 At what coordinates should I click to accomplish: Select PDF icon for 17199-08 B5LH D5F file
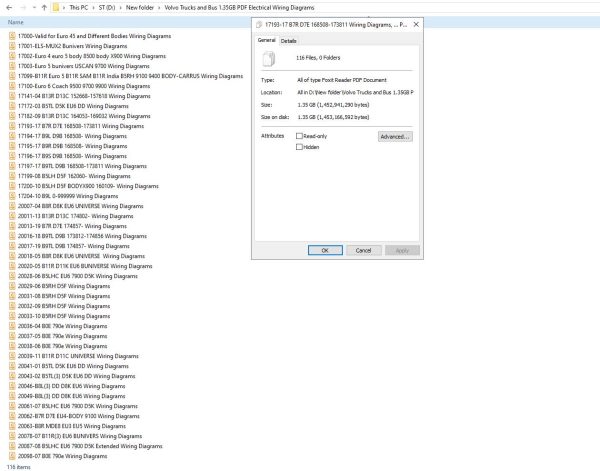tap(12, 176)
